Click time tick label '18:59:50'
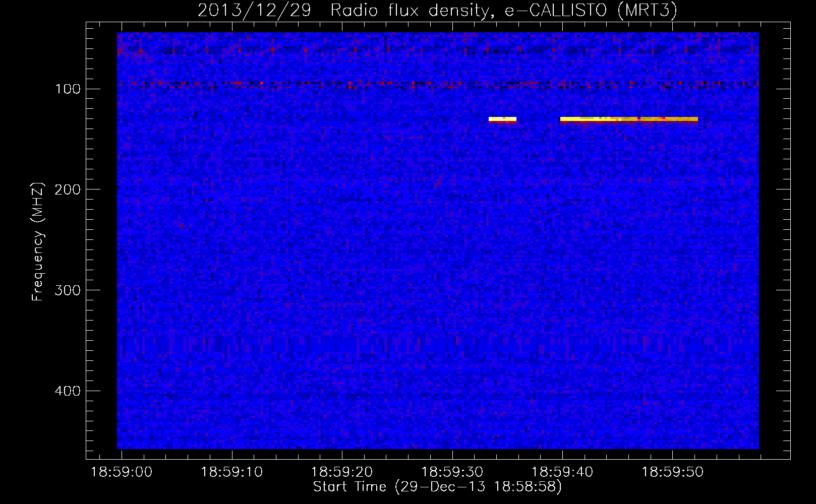This screenshot has height=504, width=816. coord(672,472)
